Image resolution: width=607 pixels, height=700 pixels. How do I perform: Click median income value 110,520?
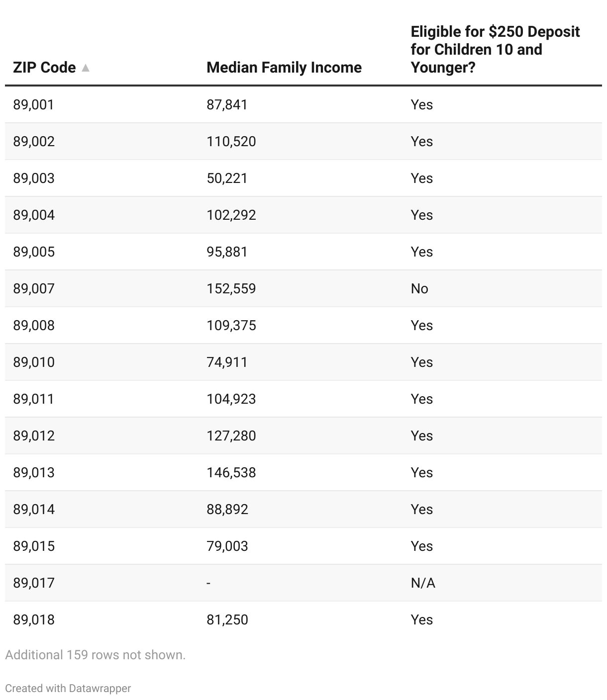[231, 142]
